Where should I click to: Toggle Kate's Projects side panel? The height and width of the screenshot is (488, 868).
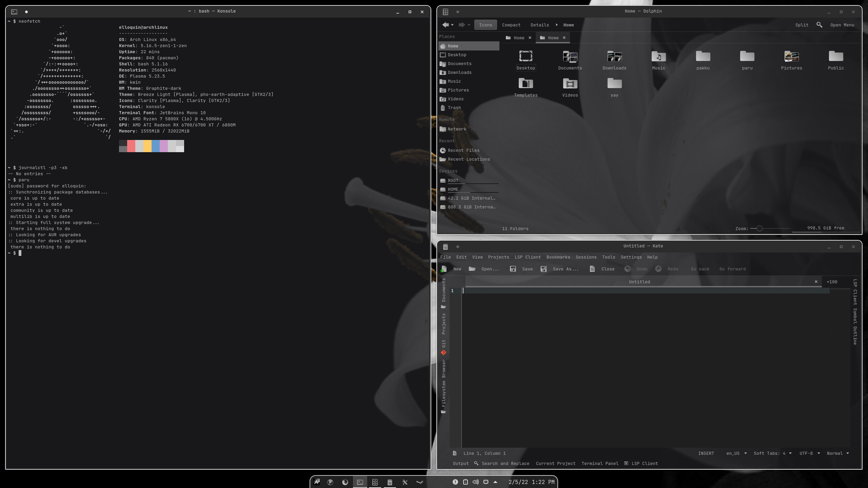point(443,324)
